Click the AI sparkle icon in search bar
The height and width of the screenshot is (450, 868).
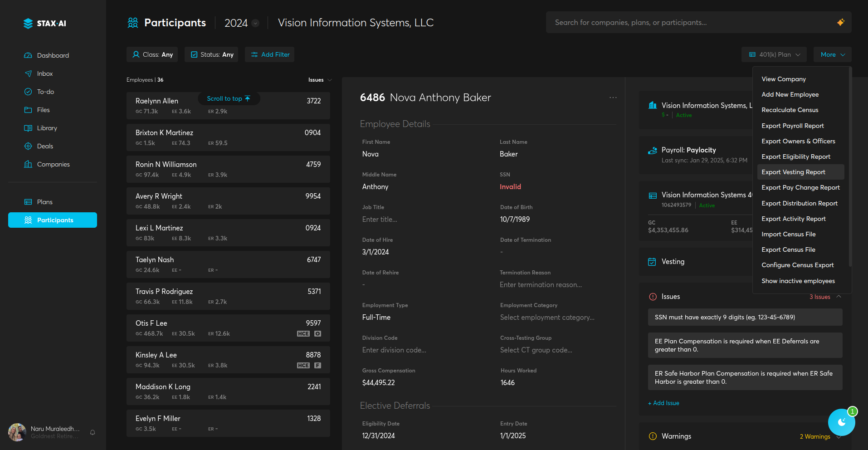click(x=840, y=22)
